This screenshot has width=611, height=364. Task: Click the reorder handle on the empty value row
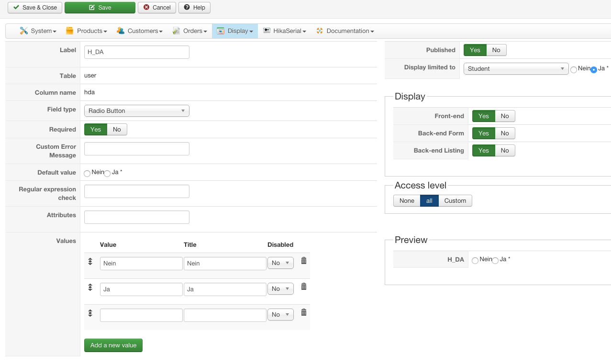90,313
